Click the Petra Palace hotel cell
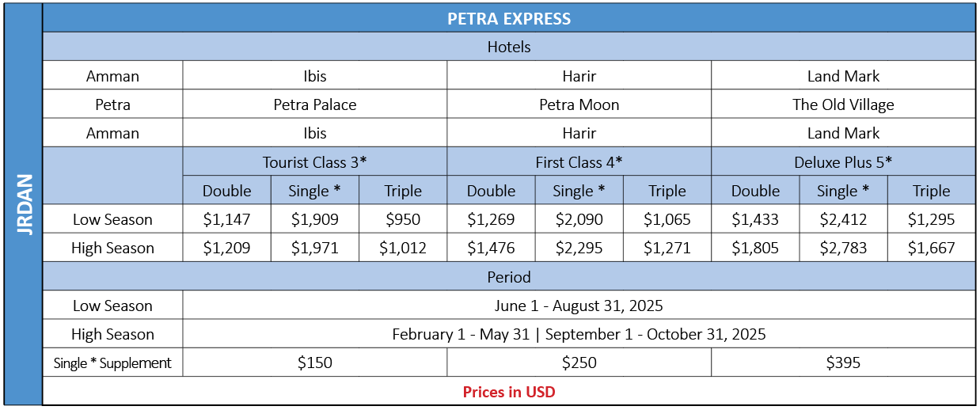This screenshot has width=980, height=410. pyautogui.click(x=315, y=104)
